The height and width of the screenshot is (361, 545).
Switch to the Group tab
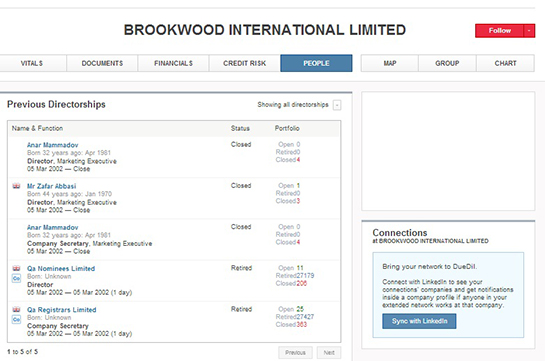click(447, 63)
